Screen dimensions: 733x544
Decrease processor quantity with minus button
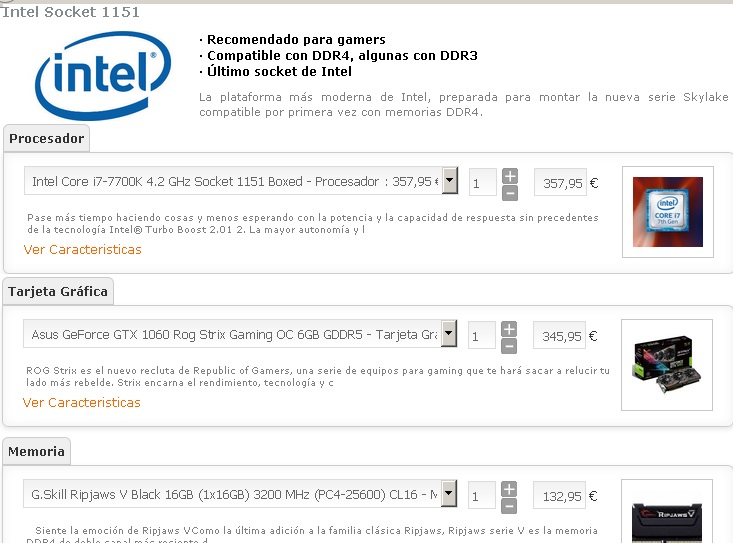tap(510, 193)
